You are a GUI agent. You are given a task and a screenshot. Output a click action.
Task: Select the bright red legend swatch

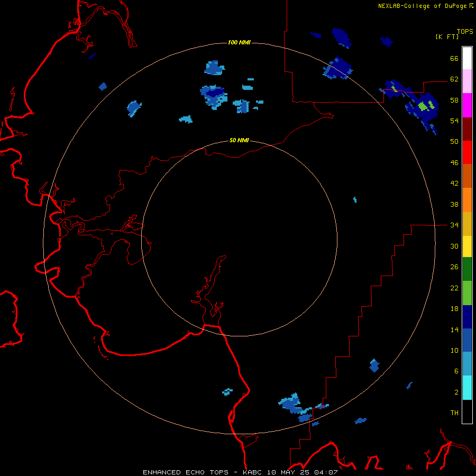coord(467,152)
